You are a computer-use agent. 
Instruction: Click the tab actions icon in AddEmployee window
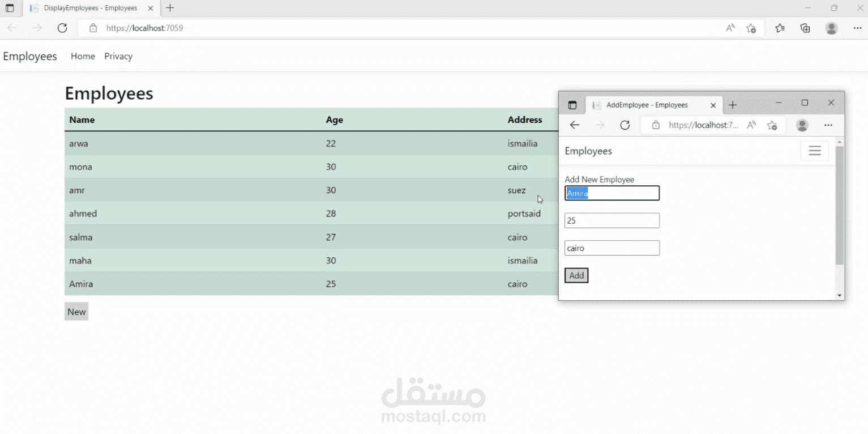click(x=572, y=105)
